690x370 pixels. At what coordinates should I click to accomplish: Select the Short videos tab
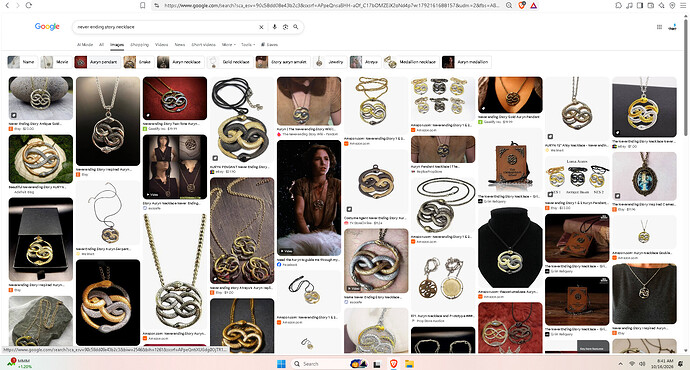[203, 44]
